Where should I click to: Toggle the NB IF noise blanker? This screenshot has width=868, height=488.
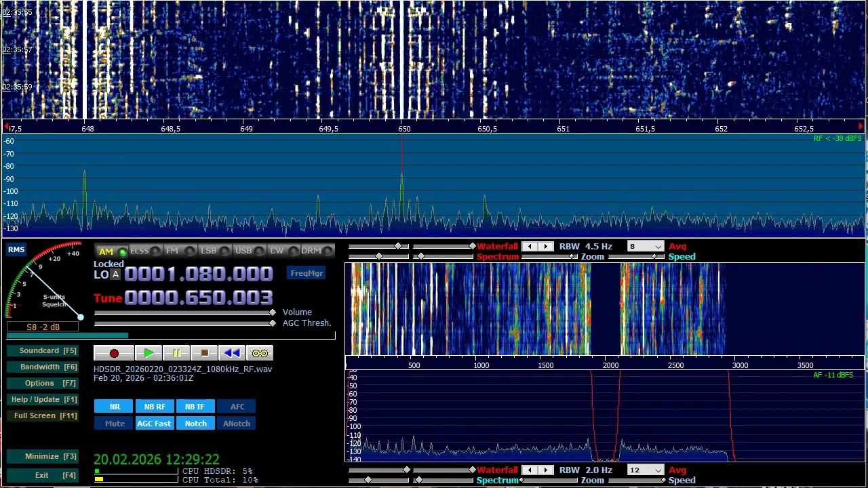tap(195, 407)
